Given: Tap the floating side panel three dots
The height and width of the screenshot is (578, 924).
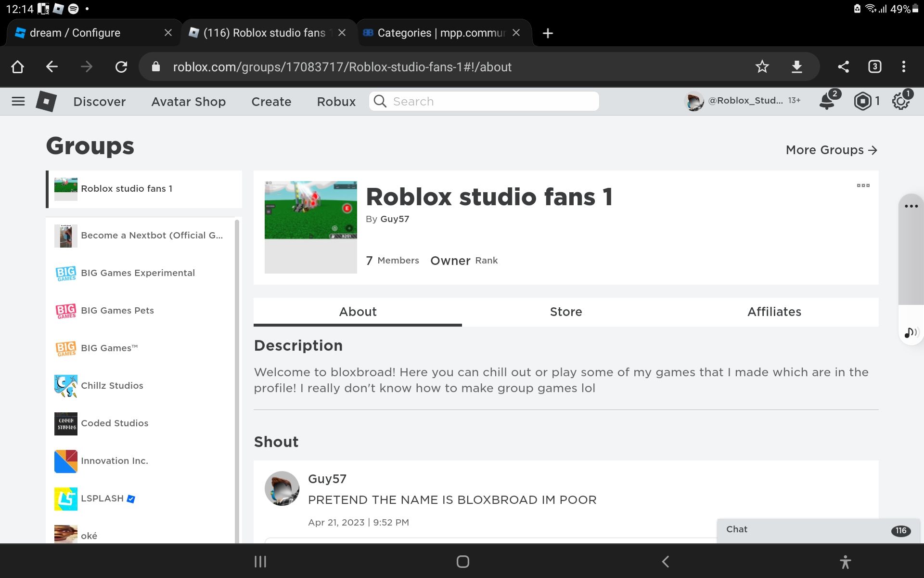Looking at the screenshot, I should pyautogui.click(x=911, y=206).
